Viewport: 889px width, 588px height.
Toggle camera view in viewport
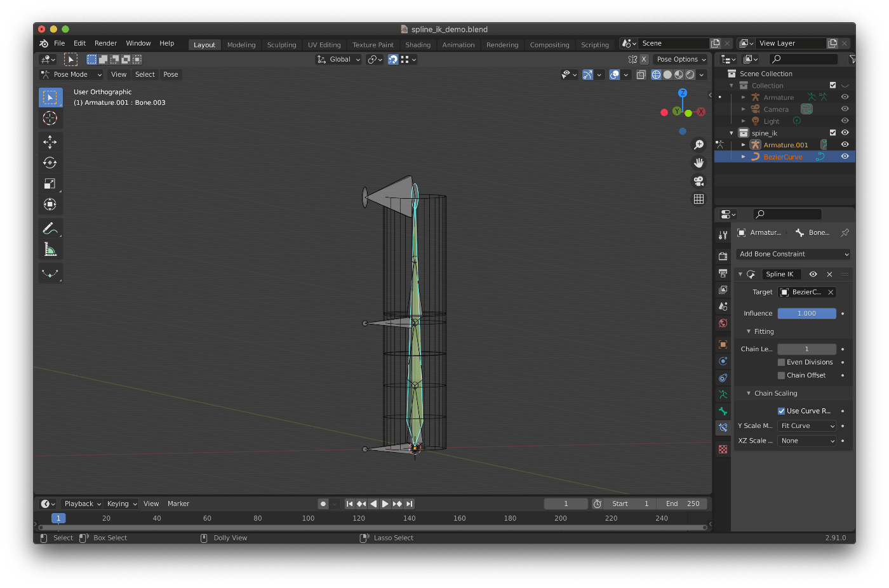coord(698,181)
